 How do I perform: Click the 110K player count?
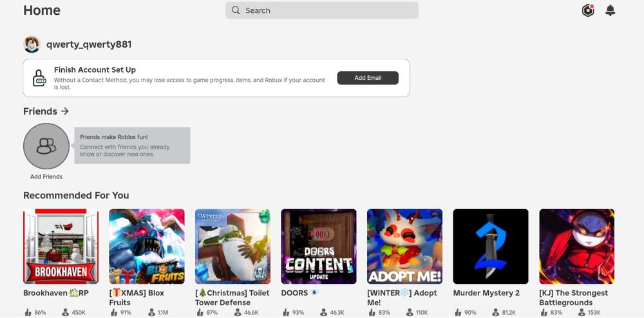point(422,313)
